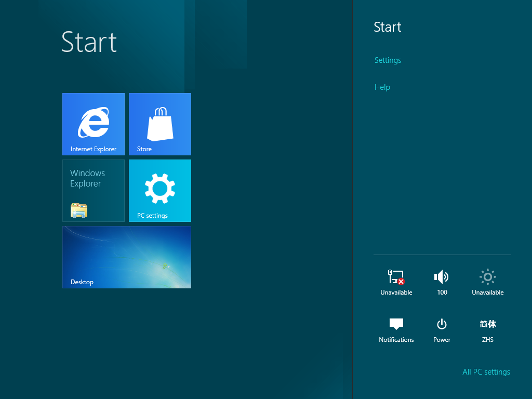Open the Settings link in charm
The height and width of the screenshot is (399, 532).
[x=388, y=60]
